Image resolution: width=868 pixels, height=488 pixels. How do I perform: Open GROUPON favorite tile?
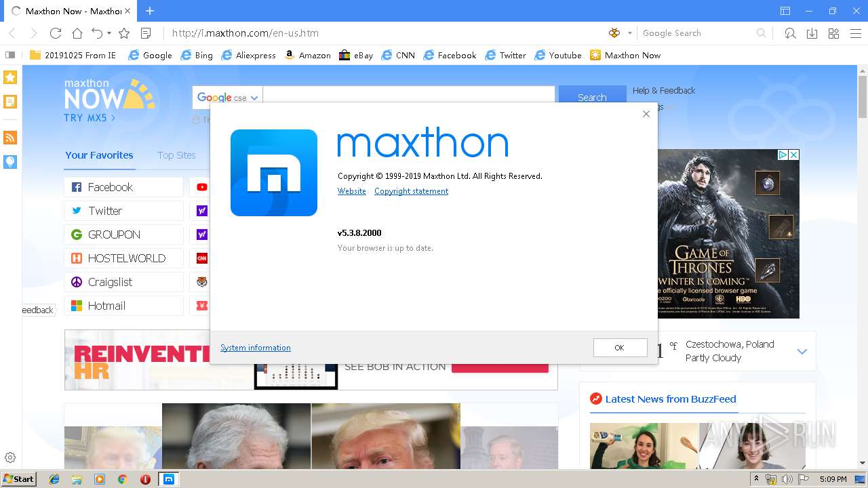pos(123,235)
